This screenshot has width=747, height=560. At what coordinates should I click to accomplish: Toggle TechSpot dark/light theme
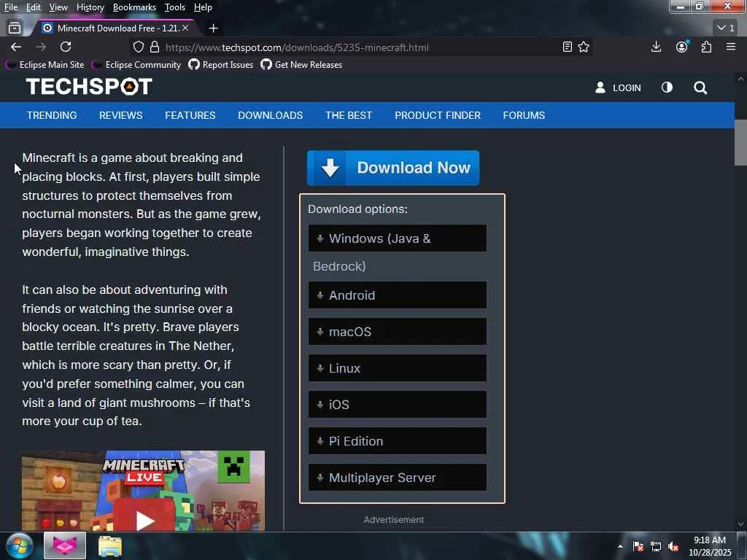[x=667, y=87]
